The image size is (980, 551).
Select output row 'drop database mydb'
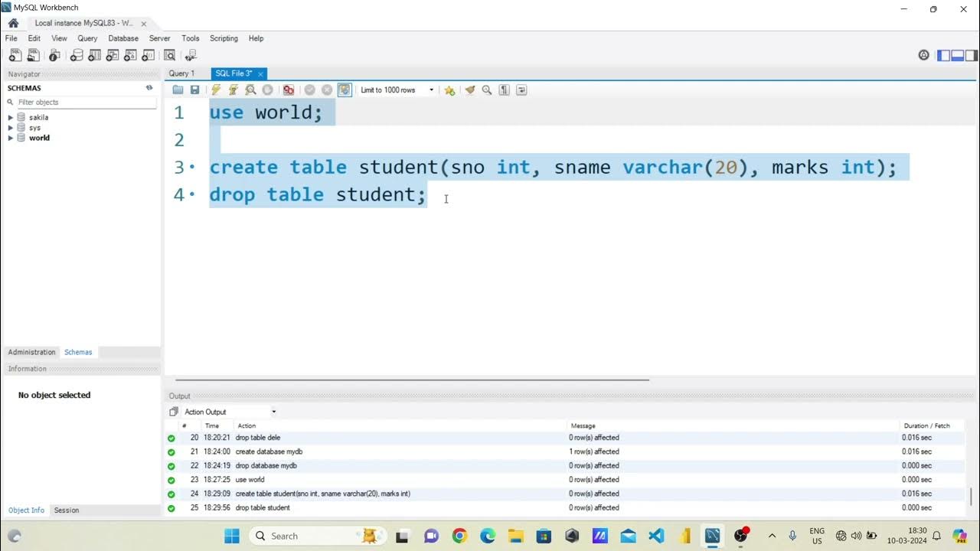(567, 465)
